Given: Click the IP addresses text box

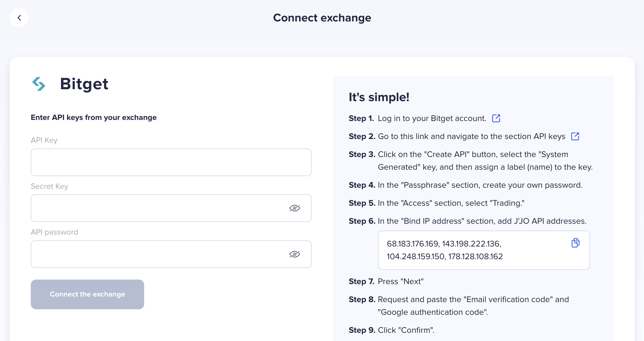Looking at the screenshot, I should click(x=484, y=250).
